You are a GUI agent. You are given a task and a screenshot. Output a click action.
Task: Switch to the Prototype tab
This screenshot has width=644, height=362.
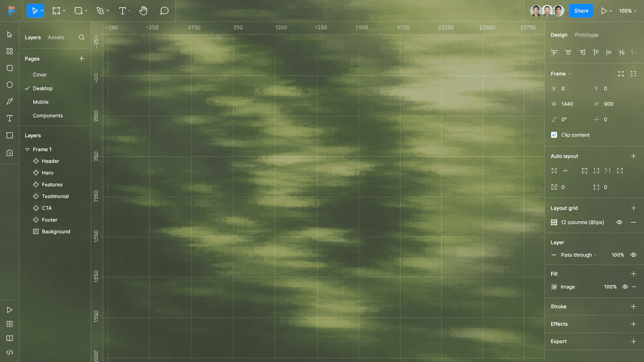[x=586, y=35]
